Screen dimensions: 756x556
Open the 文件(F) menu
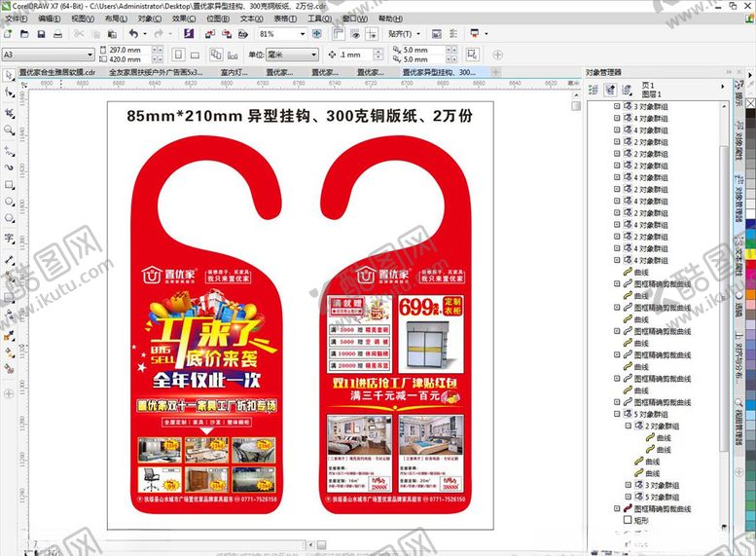[x=17, y=19]
